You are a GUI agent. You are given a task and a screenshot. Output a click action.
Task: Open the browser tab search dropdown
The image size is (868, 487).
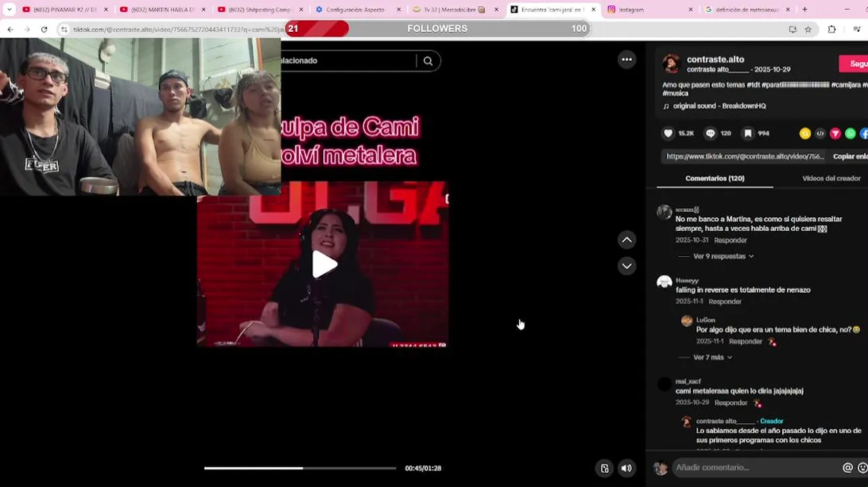coord(9,9)
